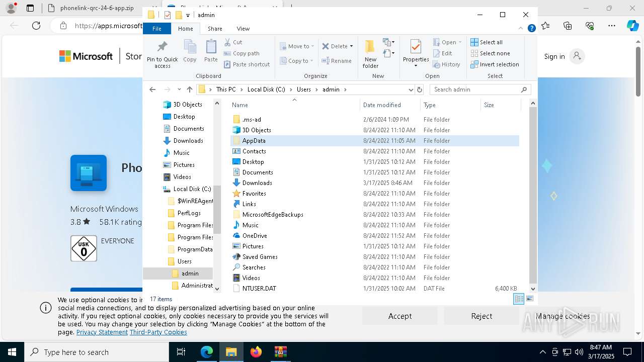Click the Search admin input field
The height and width of the screenshot is (362, 644).
click(480, 89)
